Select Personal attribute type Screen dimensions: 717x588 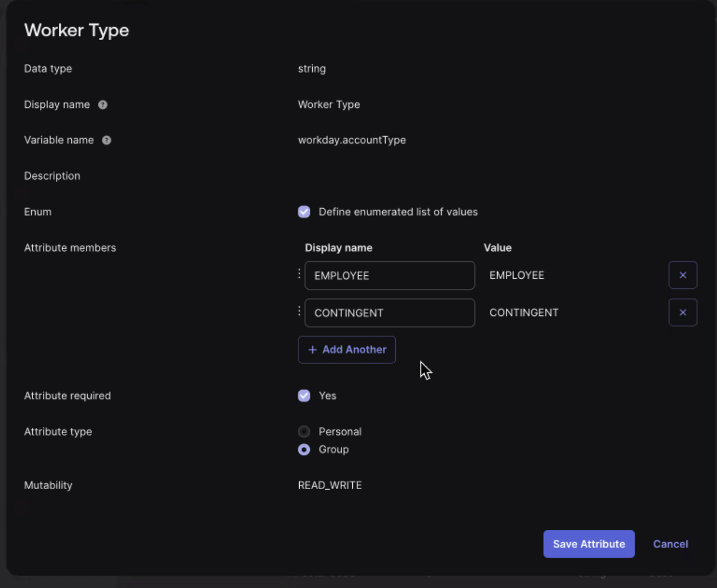(304, 431)
